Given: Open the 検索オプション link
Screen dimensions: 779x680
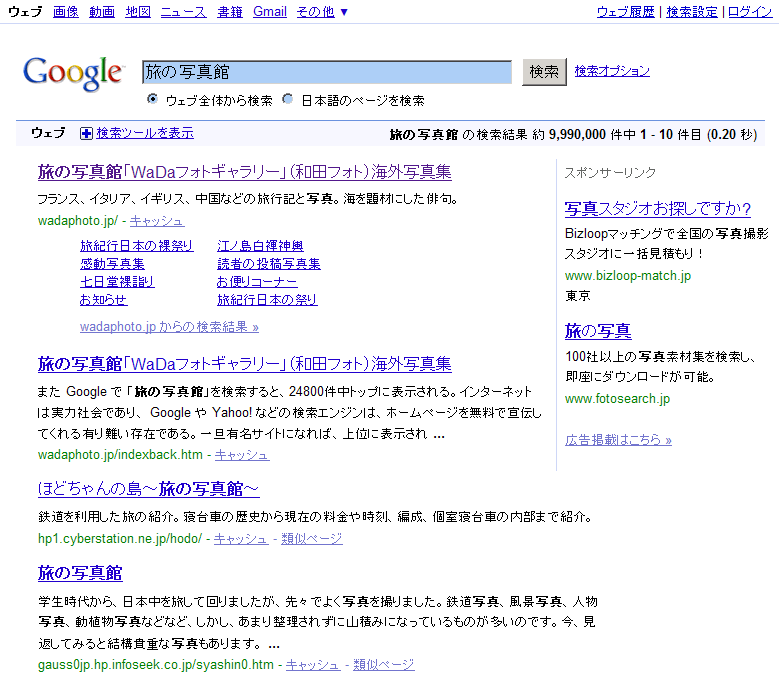Looking at the screenshot, I should pyautogui.click(x=612, y=71).
